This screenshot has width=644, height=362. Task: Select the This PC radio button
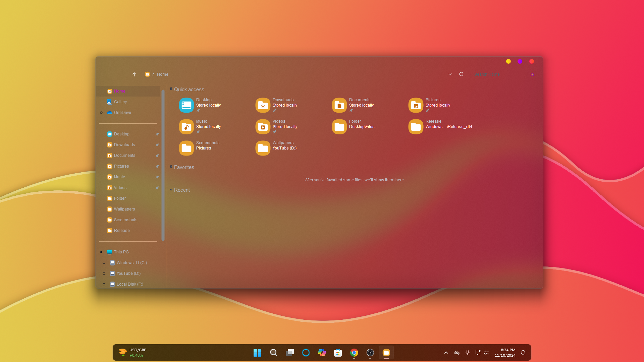pos(102,252)
